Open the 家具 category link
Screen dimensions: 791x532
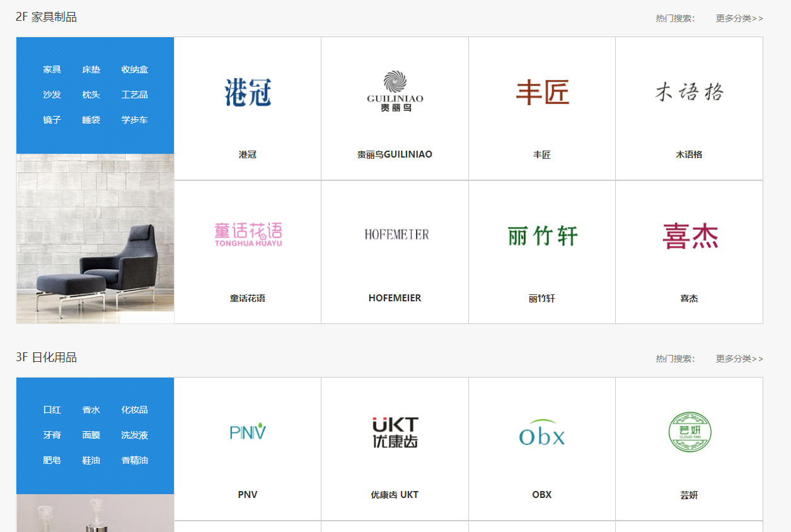(52, 69)
